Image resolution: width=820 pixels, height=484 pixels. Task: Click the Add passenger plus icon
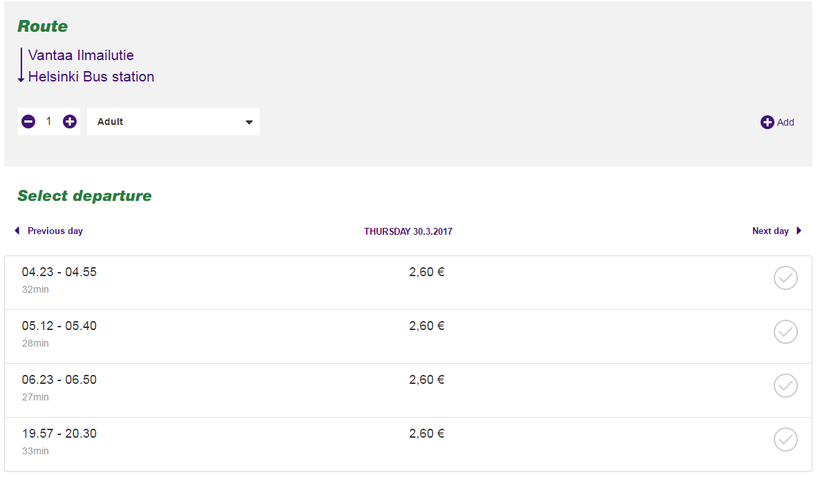pos(767,122)
